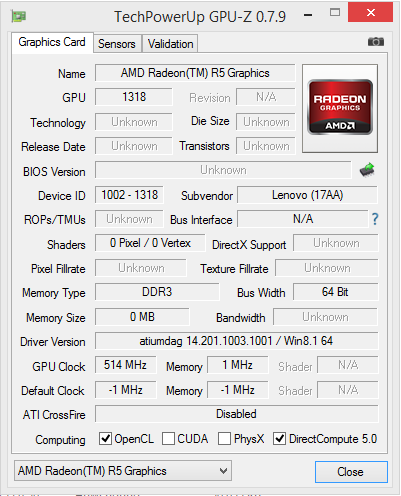
Task: Click the Device ID field 1002 - 1318
Action: pyautogui.click(x=129, y=195)
